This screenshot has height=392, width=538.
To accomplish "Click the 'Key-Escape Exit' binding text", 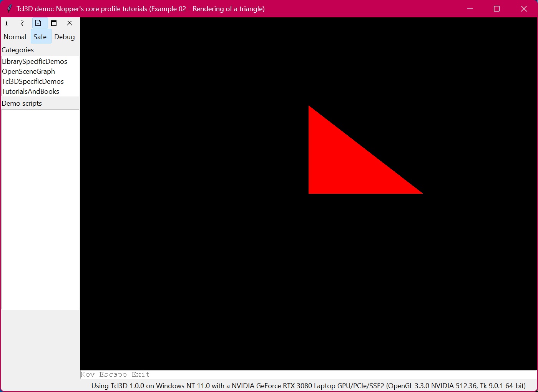I will tap(115, 374).
